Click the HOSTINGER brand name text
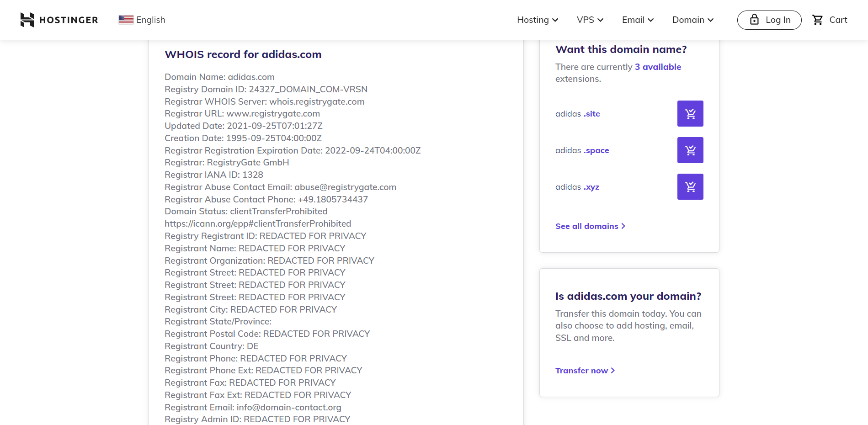Viewport: 868px width, 425px height. 69,20
